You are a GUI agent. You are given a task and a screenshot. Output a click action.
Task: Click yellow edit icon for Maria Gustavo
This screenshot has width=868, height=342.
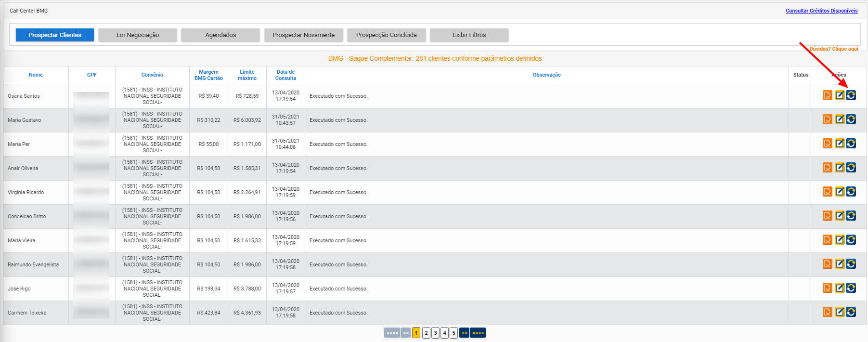tap(840, 119)
